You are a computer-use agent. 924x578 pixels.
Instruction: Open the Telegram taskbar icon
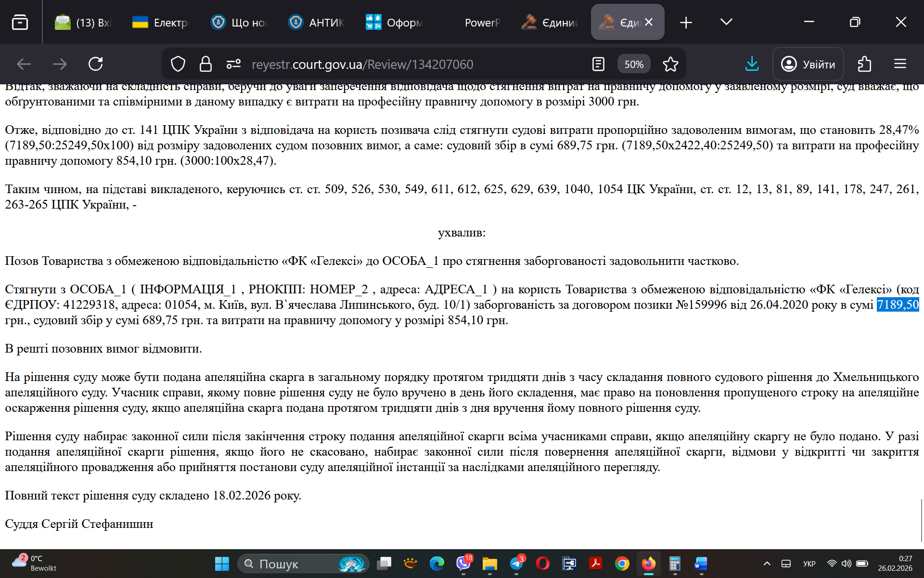coord(516,563)
